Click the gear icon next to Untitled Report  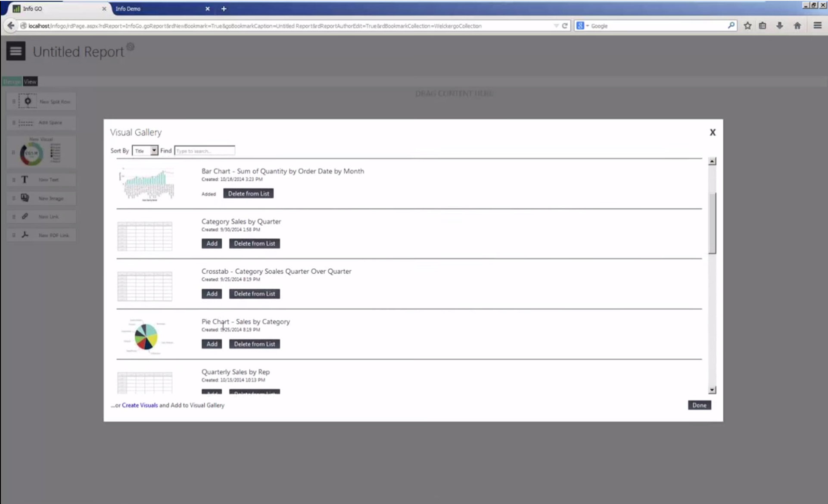131,47
